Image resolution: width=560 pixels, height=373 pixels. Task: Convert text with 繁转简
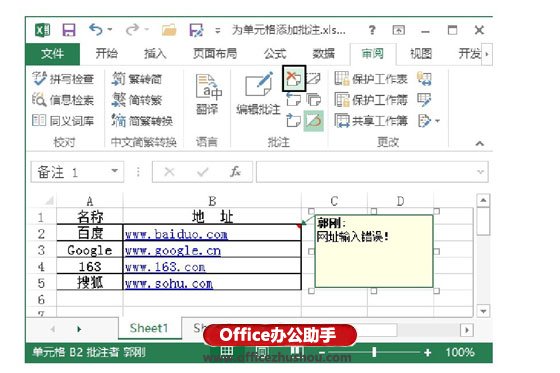tap(137, 79)
